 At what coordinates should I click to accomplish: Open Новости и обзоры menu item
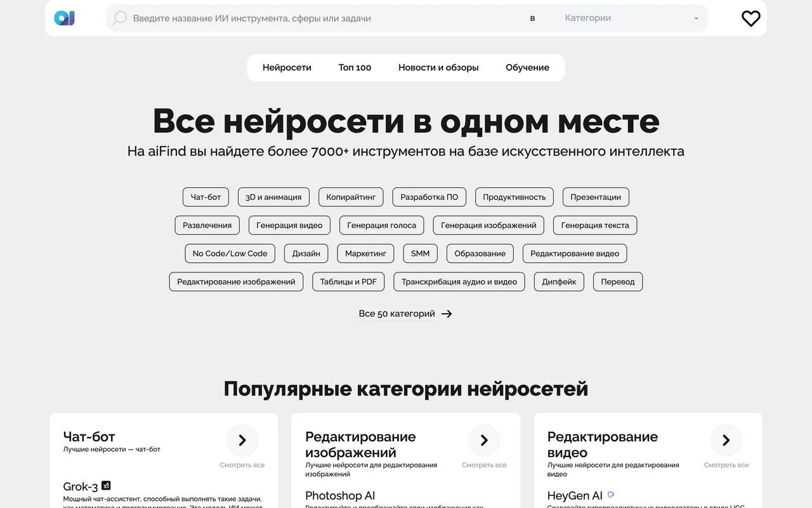coord(438,67)
